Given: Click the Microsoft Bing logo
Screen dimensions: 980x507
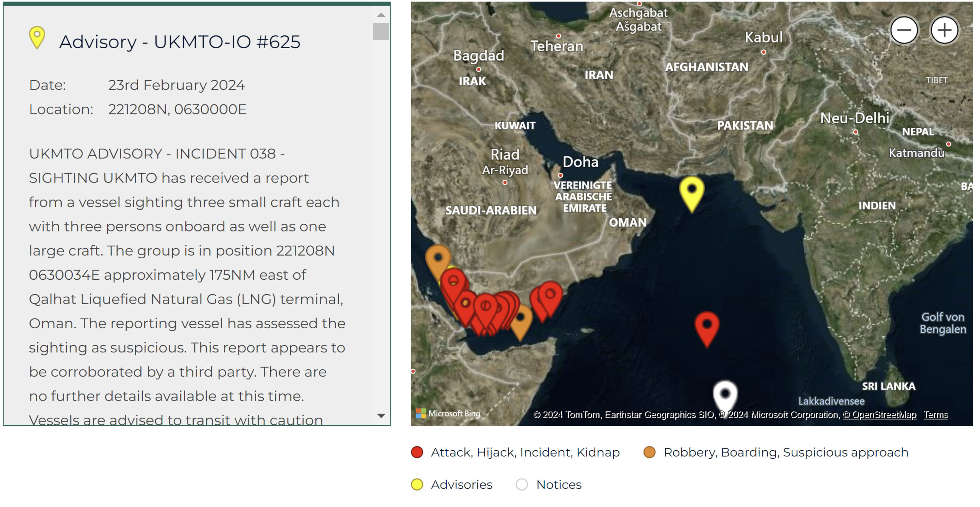Looking at the screenshot, I should [x=448, y=413].
